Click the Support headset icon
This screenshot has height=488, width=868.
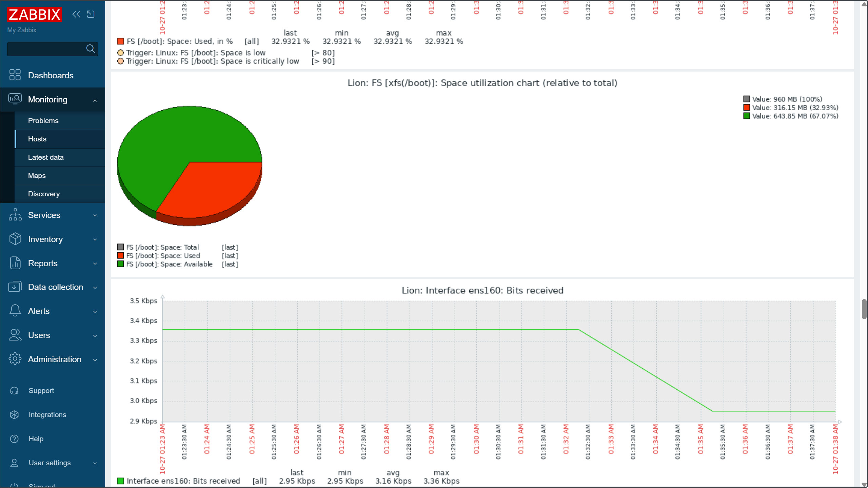click(14, 391)
